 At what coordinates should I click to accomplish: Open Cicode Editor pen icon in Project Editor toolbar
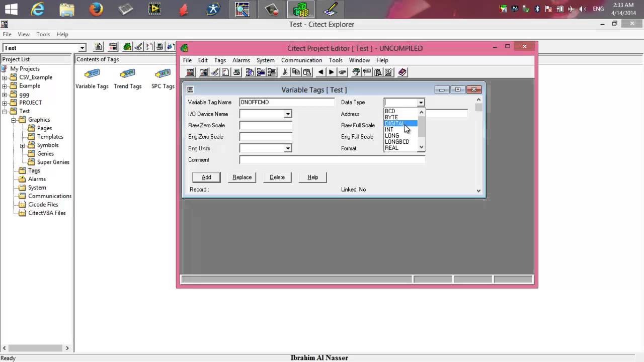(215, 72)
